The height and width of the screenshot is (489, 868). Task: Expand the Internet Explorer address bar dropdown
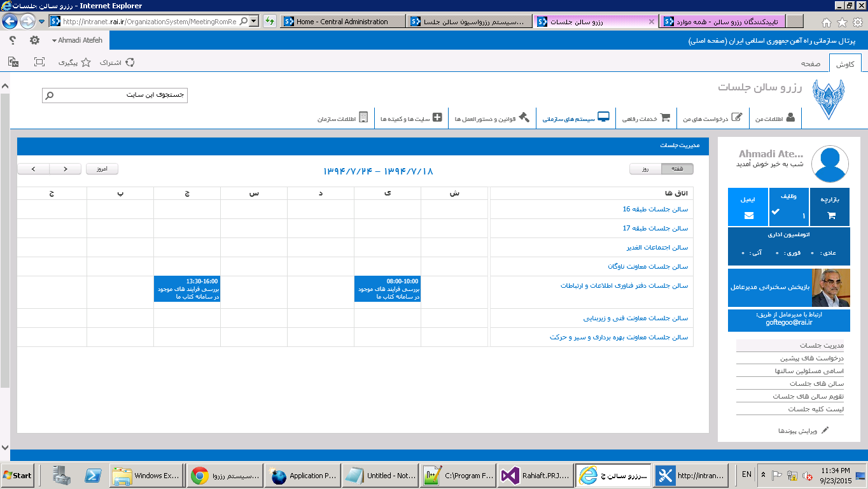(x=254, y=22)
